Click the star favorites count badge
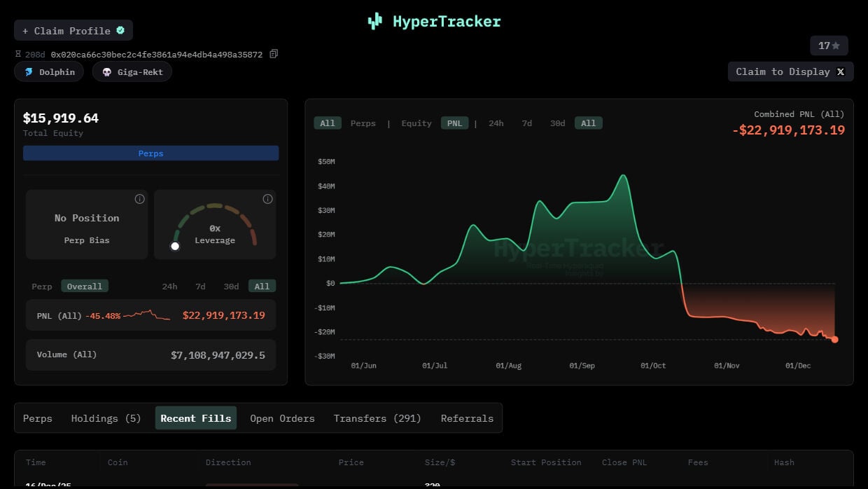Viewport: 868px width, 489px height. (829, 46)
